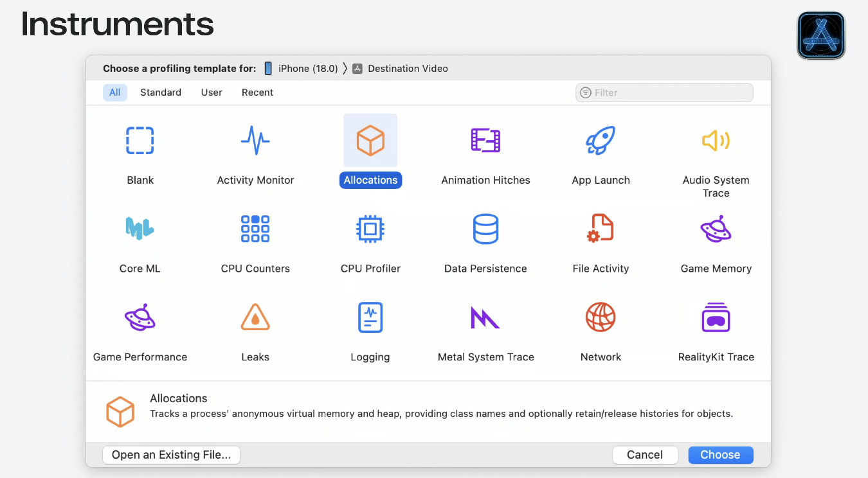Click the Game Memory label
This screenshot has width=868, height=478.
click(x=716, y=269)
